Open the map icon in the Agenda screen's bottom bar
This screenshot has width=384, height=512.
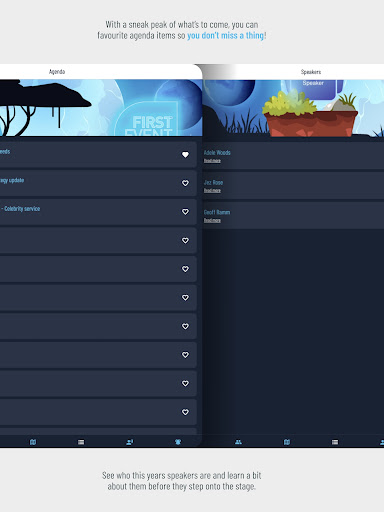coord(33,442)
